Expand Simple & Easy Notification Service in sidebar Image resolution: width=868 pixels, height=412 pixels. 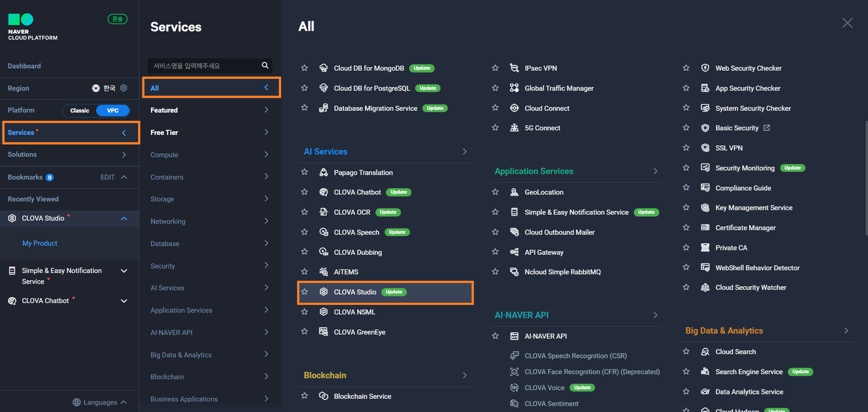(124, 271)
